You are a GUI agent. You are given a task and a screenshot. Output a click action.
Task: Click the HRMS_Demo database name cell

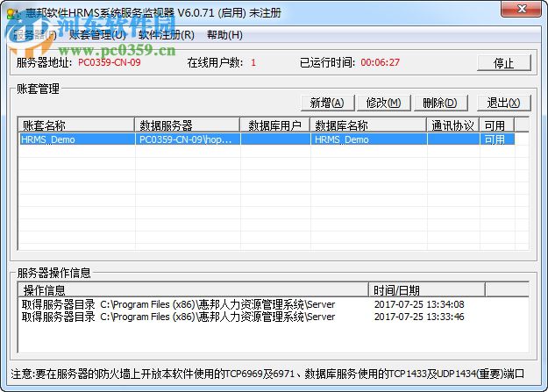click(369, 139)
